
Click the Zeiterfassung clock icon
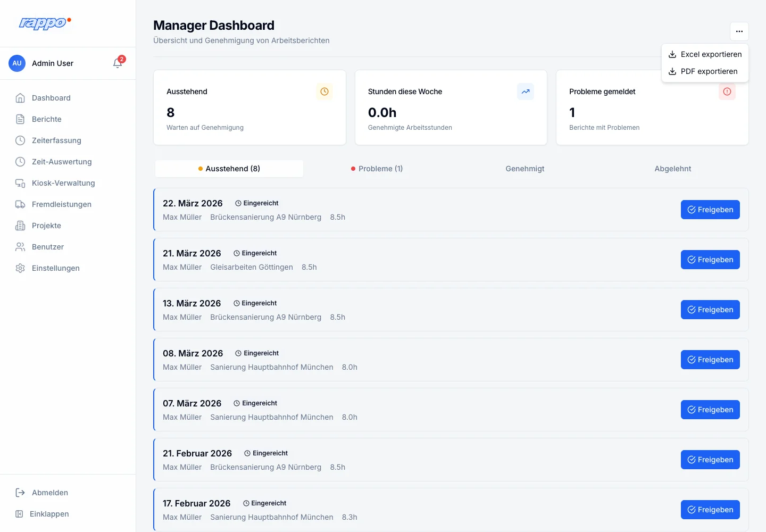tap(20, 140)
